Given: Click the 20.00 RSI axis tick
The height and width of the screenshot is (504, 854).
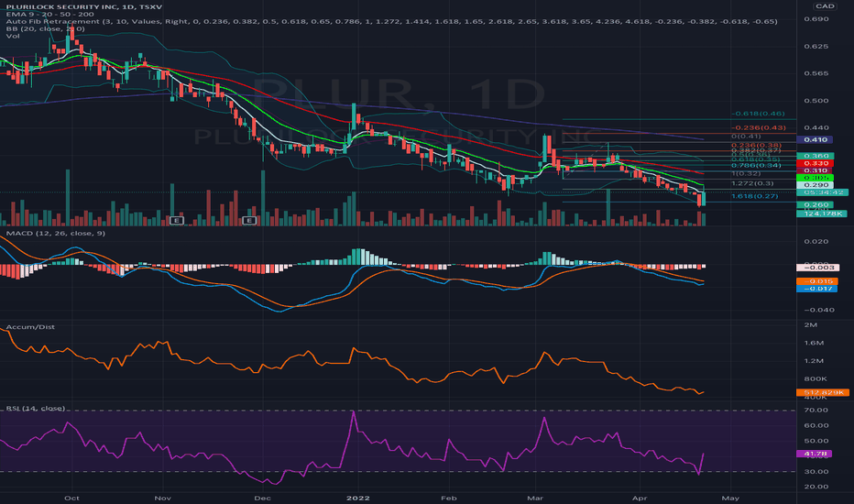Looking at the screenshot, I should (x=816, y=487).
